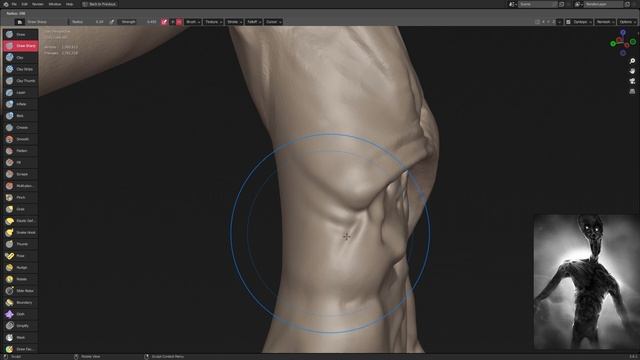640x360 pixels.
Task: Click the pan view hand icon
Action: (632, 71)
